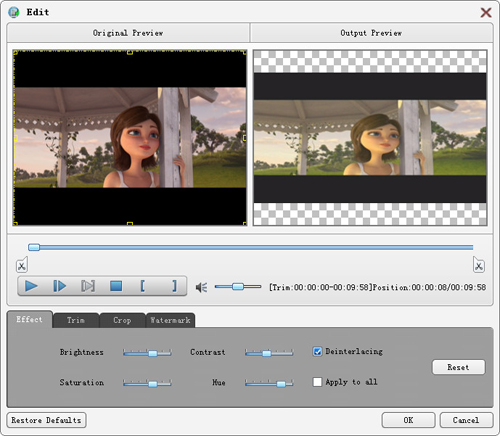Click the bottom-center crop handle
Screen dimensions: 500x436
[130, 223]
